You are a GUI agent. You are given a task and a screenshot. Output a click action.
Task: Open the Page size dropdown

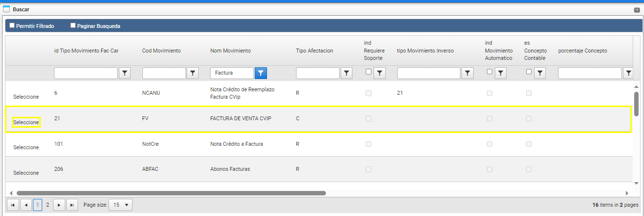pyautogui.click(x=120, y=205)
